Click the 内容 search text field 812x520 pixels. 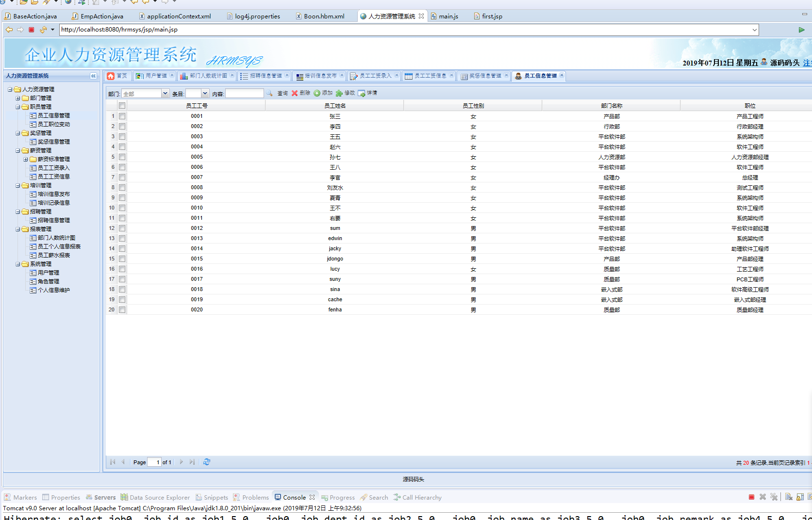pos(244,94)
